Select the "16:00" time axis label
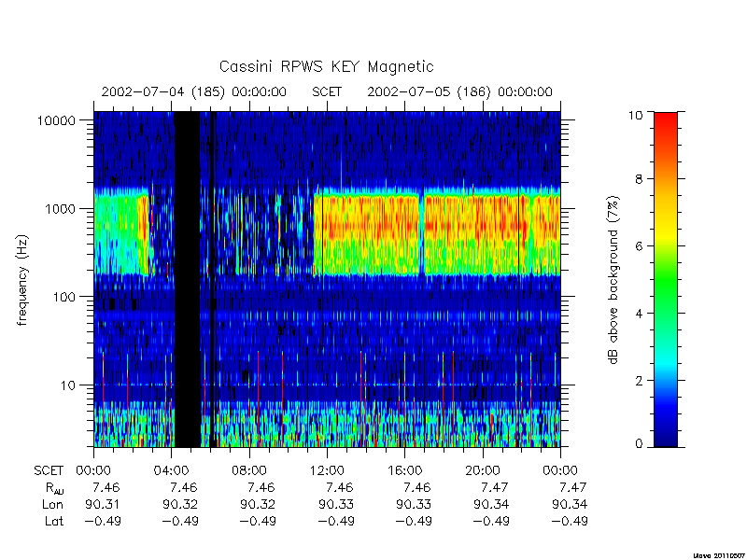Viewport: 747px width, 560px height. (x=404, y=471)
